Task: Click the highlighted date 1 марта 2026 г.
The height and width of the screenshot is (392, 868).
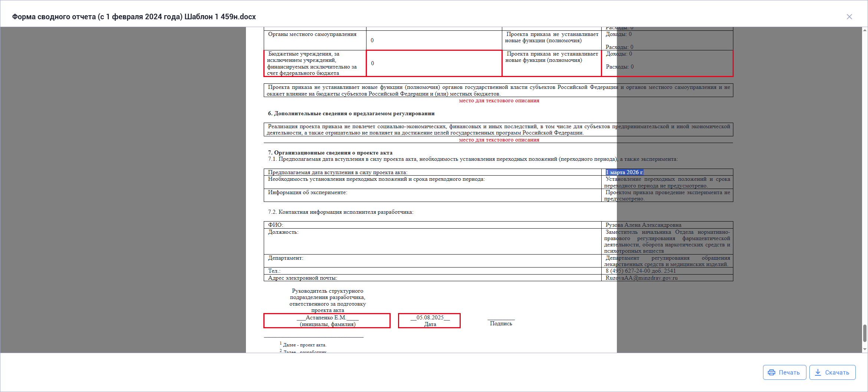Action: 624,172
